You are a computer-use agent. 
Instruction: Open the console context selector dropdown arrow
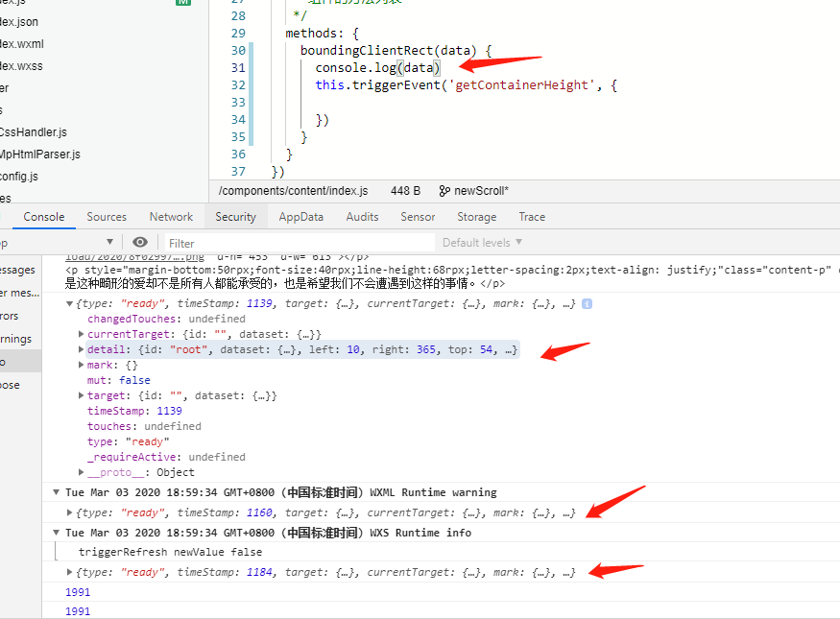pyautogui.click(x=109, y=242)
